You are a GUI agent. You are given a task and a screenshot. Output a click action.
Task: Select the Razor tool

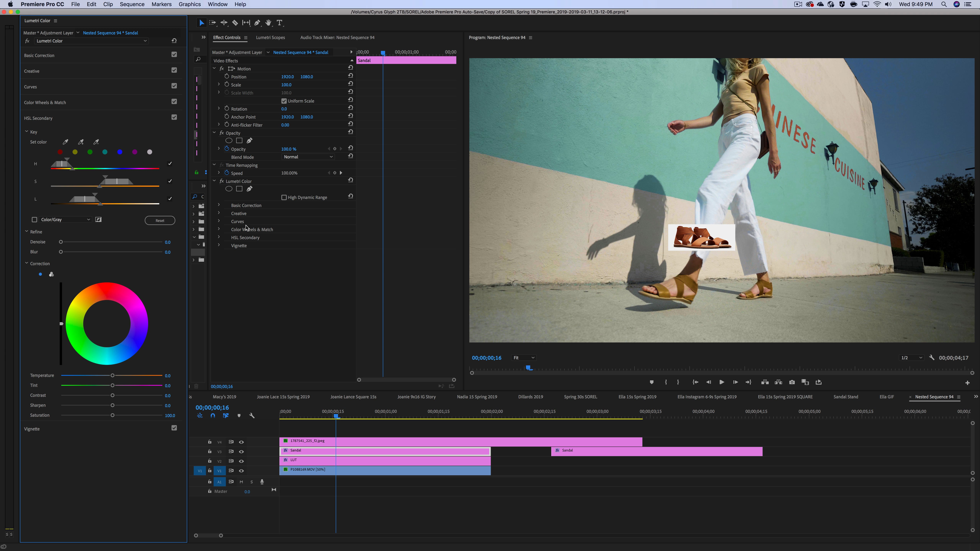(x=235, y=23)
